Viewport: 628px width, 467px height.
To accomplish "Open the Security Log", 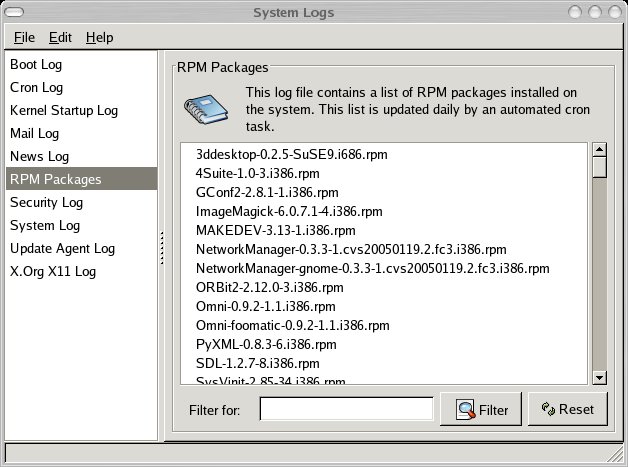I will 46,202.
